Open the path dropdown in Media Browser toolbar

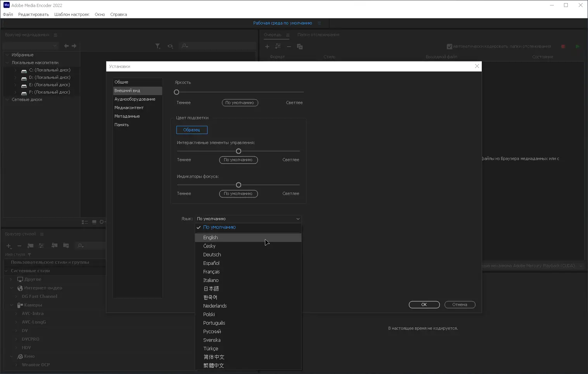point(31,46)
